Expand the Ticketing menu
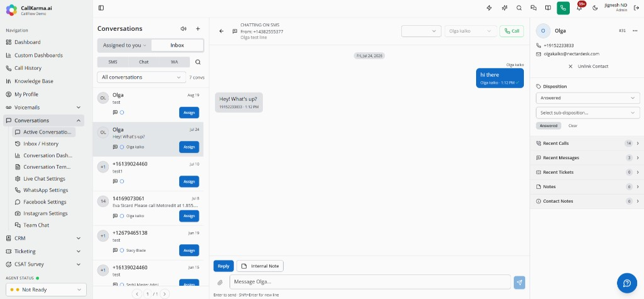The width and height of the screenshot is (644, 299). coord(43,251)
